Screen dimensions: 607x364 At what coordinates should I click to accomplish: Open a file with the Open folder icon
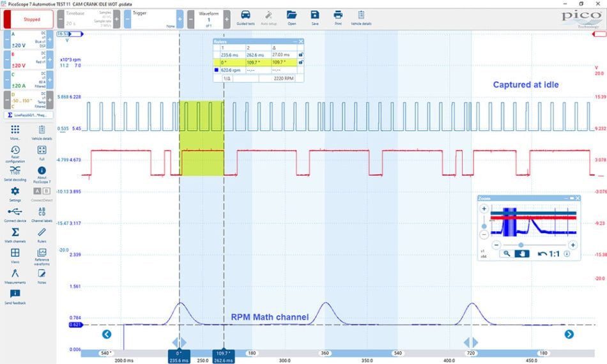[291, 18]
